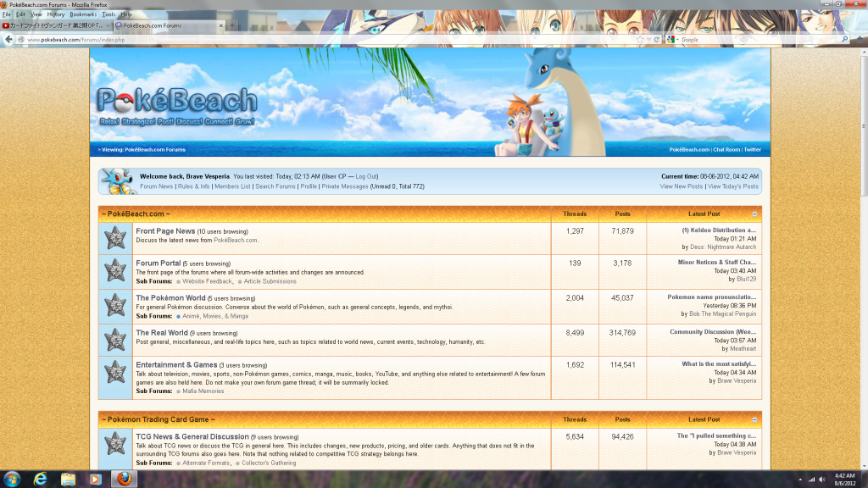
Task: Open the Anime, Movies, & Manga sub forum
Action: pyautogui.click(x=215, y=317)
